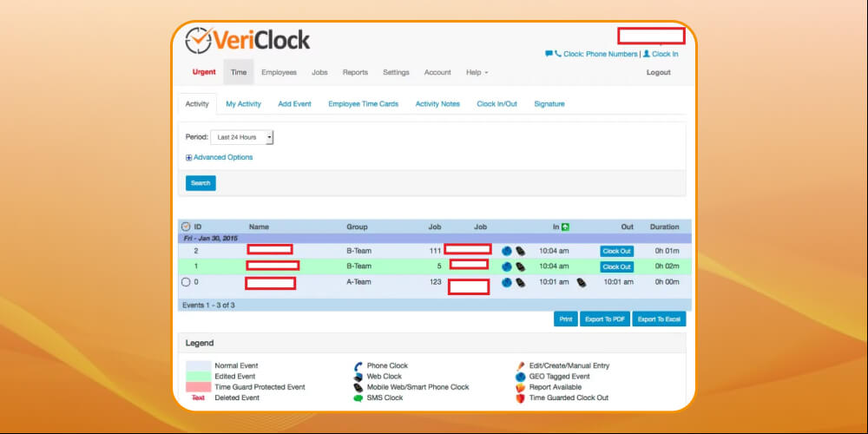Click the 0h 02m duration cell
868x434 pixels.
click(x=667, y=266)
